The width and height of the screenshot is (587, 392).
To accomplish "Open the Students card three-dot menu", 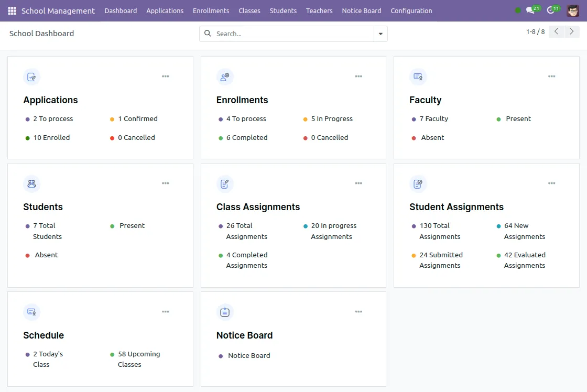I will click(x=166, y=183).
